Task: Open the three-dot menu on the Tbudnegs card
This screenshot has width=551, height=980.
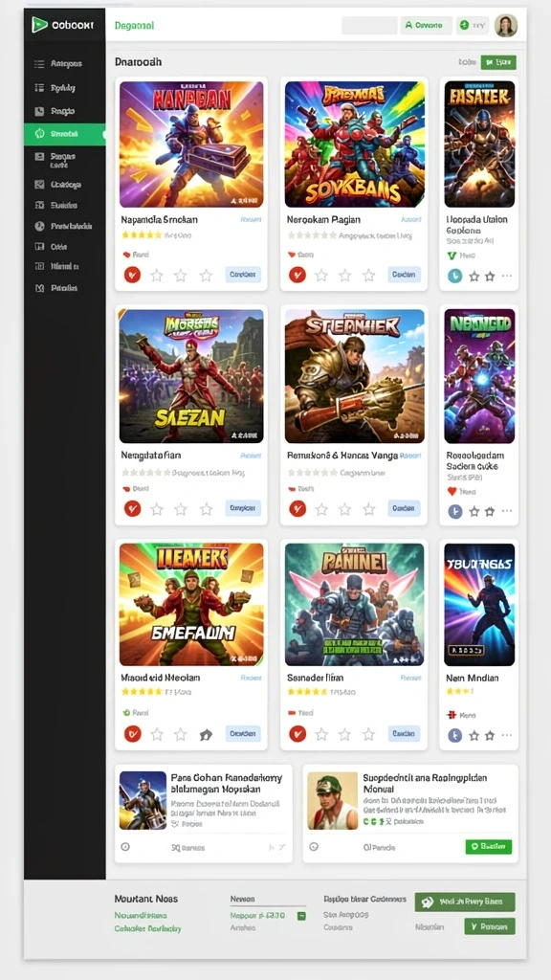Action: [x=507, y=735]
